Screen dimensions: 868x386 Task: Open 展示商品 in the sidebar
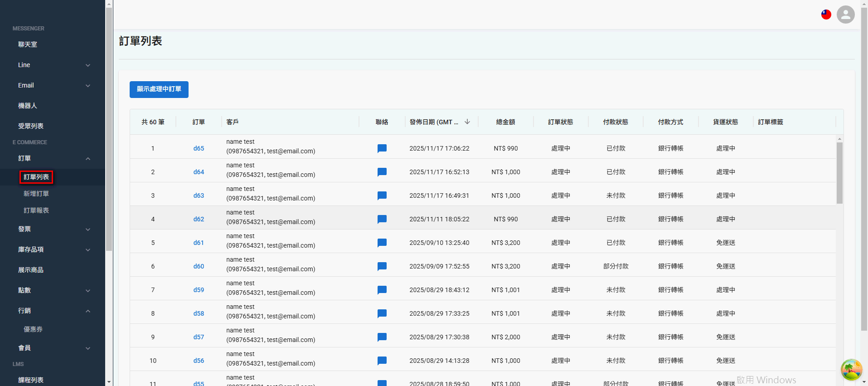31,270
